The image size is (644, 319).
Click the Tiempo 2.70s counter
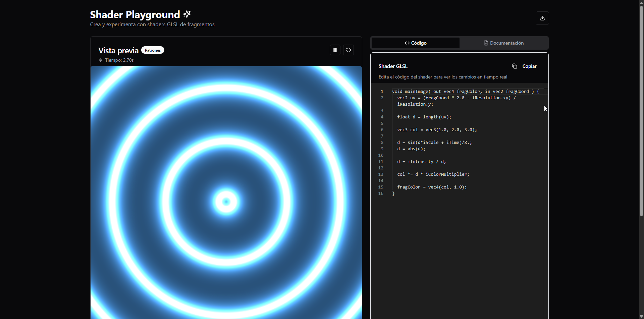pyautogui.click(x=119, y=60)
